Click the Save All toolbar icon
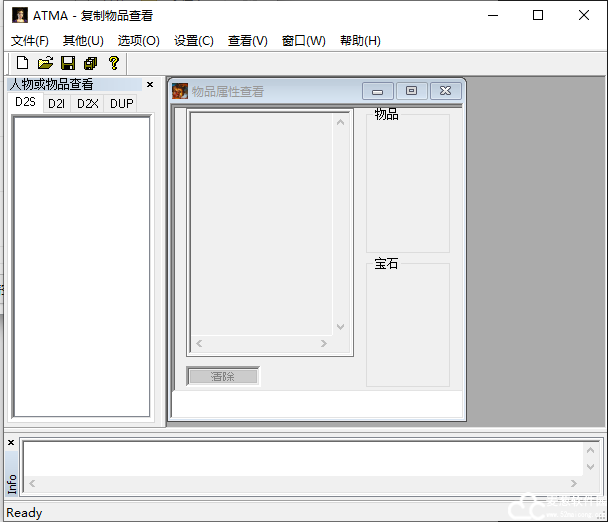 coord(91,63)
